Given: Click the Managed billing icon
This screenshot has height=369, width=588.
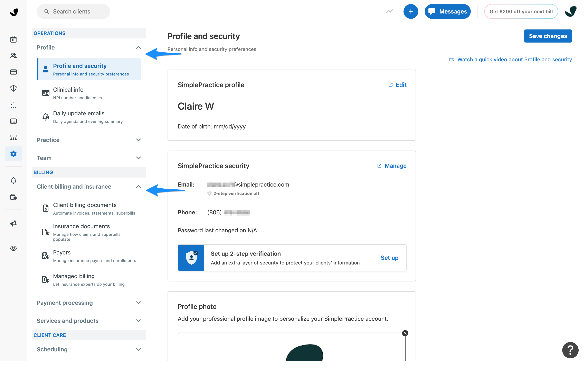Looking at the screenshot, I should 46,279.
